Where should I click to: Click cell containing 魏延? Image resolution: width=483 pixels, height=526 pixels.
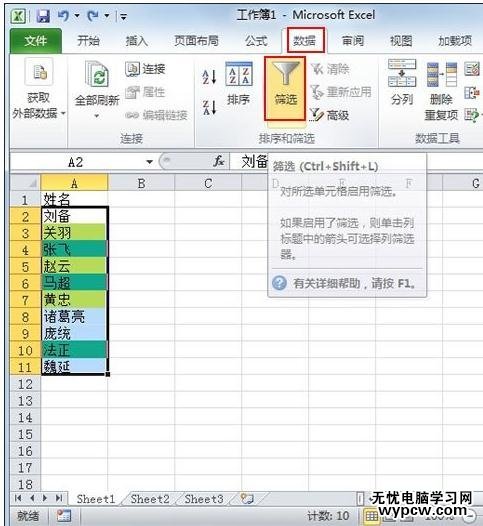point(74,366)
